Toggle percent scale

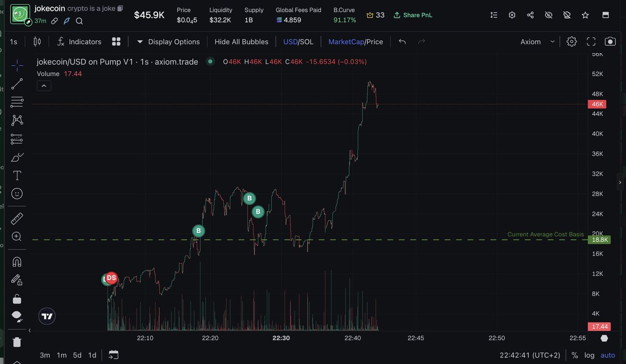pos(574,355)
